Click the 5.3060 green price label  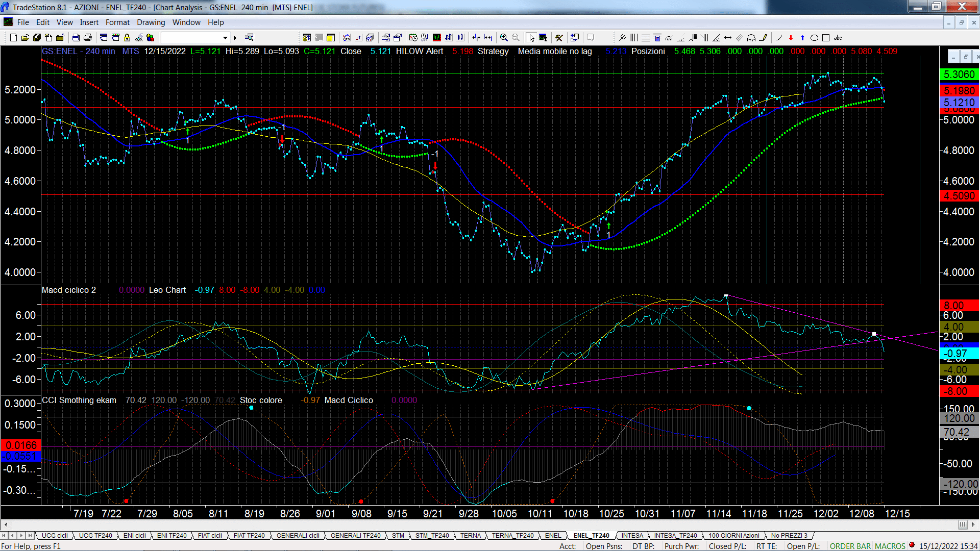coord(959,74)
